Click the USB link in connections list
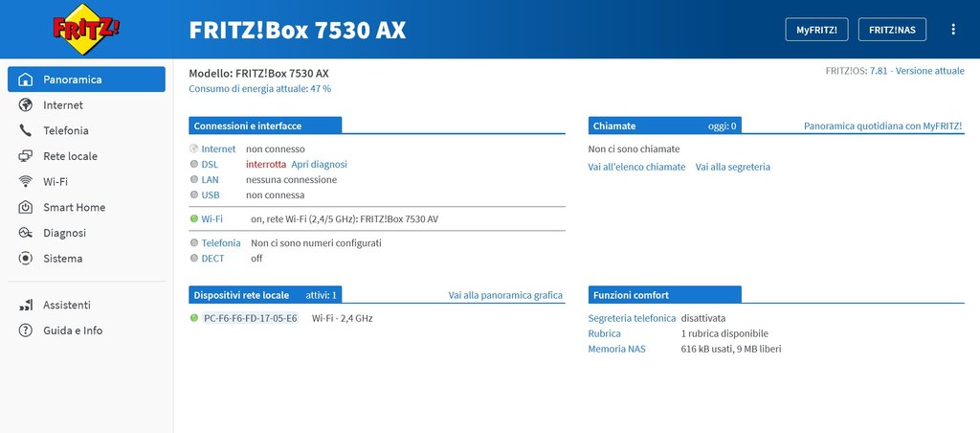The image size is (980, 433). (211, 195)
